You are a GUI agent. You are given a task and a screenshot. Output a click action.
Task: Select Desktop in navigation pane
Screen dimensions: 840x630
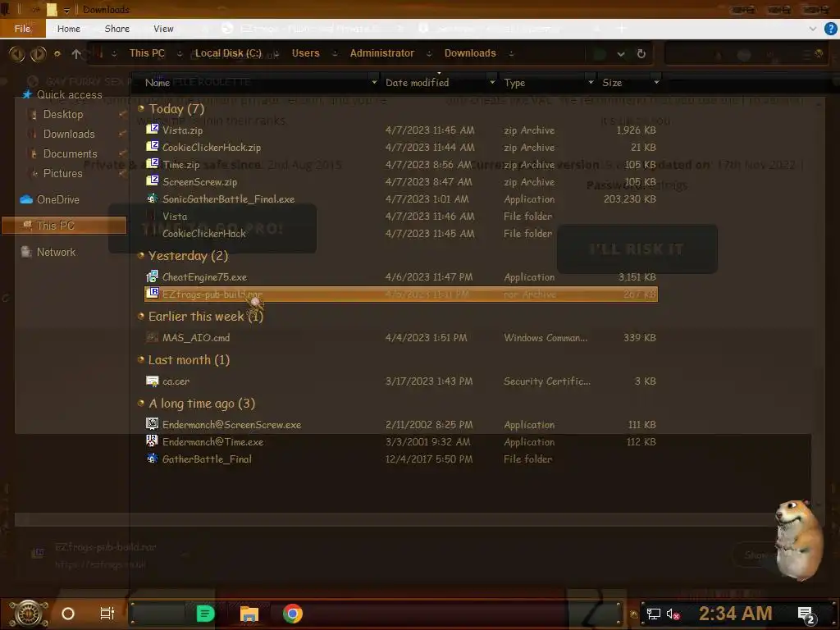point(62,114)
